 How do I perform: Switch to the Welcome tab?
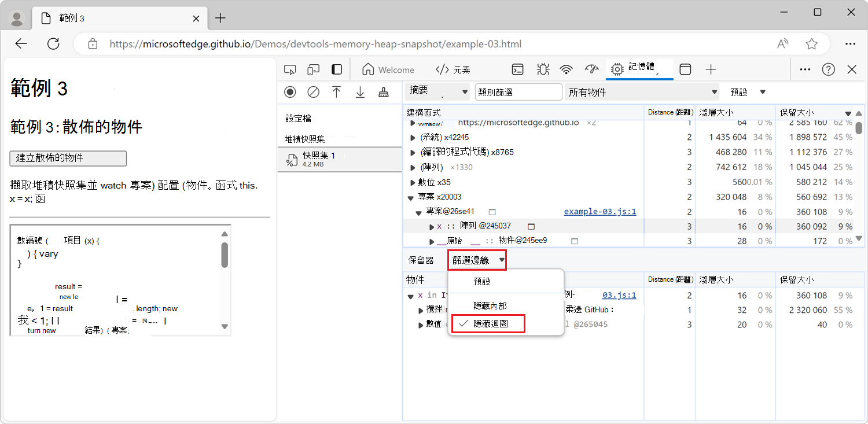pyautogui.click(x=388, y=70)
